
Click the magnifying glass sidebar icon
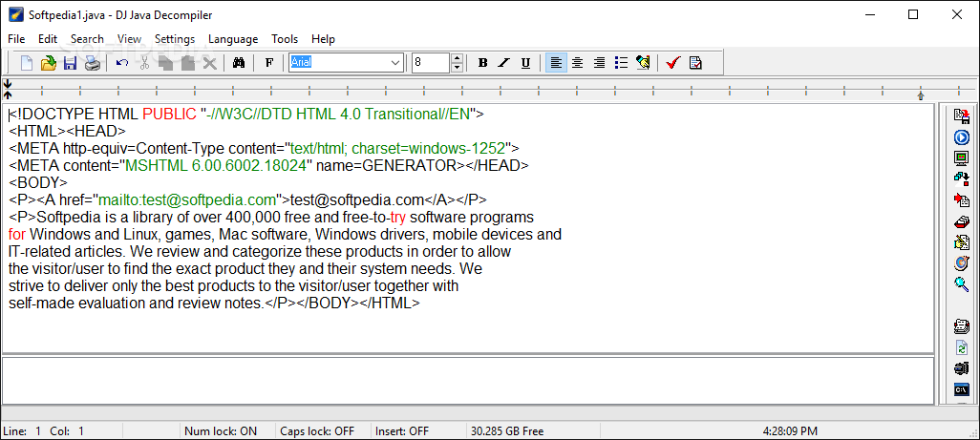pyautogui.click(x=962, y=284)
